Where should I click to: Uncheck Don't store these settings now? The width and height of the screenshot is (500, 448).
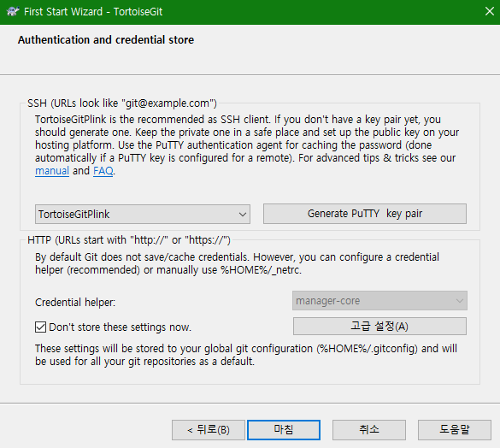[40, 327]
